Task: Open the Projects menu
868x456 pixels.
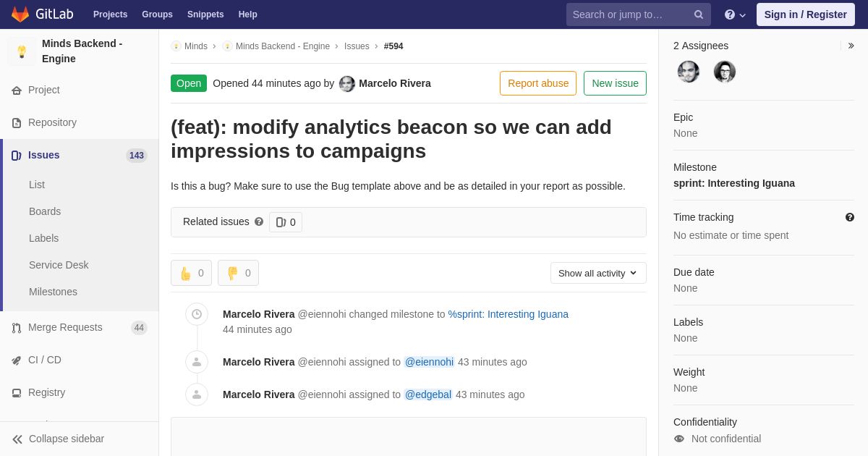Action: [110, 14]
